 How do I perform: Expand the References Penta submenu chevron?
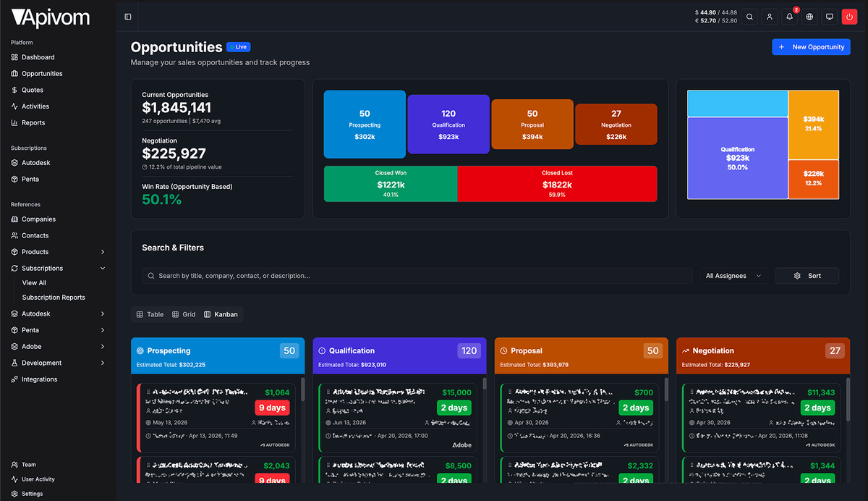coord(103,330)
